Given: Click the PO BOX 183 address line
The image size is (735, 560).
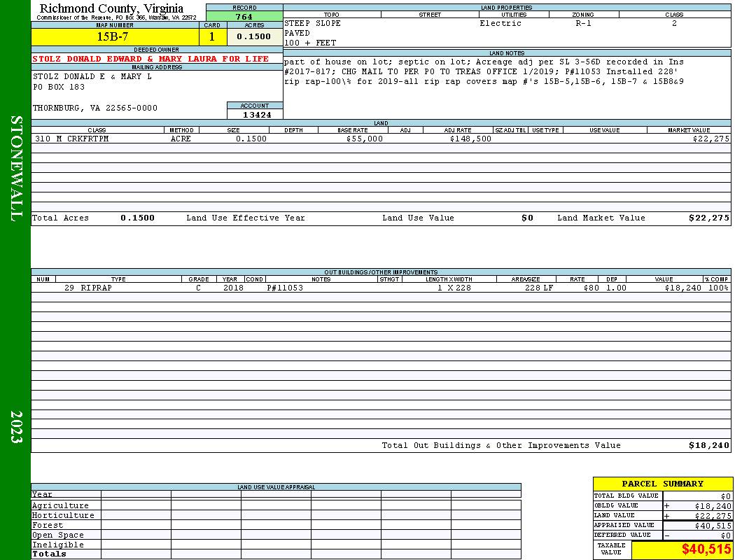Looking at the screenshot, I should tap(59, 87).
